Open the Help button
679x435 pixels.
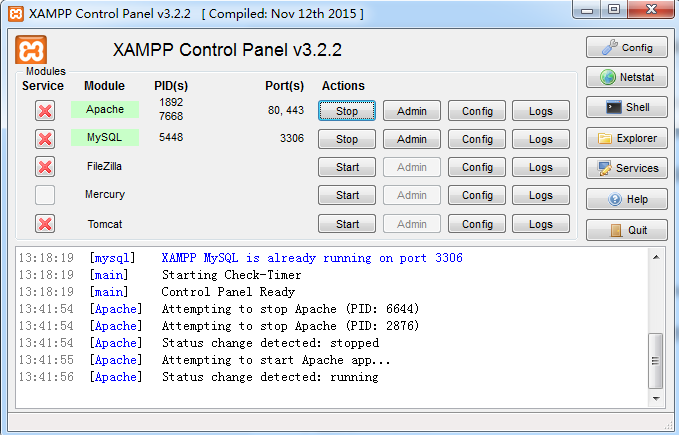pyautogui.click(x=627, y=199)
